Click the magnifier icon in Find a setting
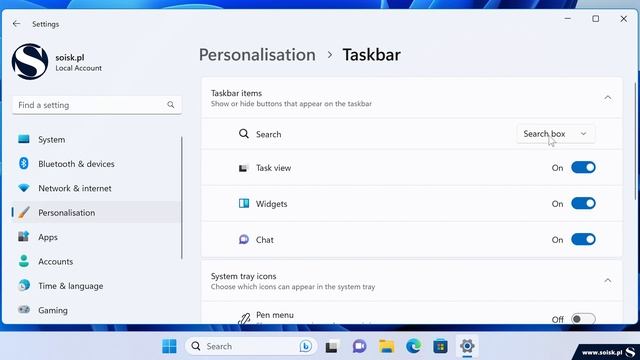The image size is (640, 360). 171,105
